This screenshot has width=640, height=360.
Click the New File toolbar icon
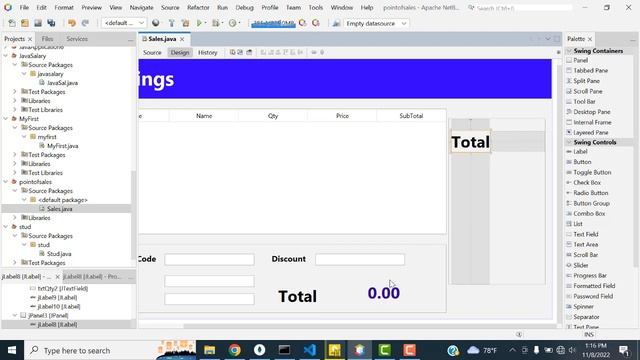pos(12,23)
